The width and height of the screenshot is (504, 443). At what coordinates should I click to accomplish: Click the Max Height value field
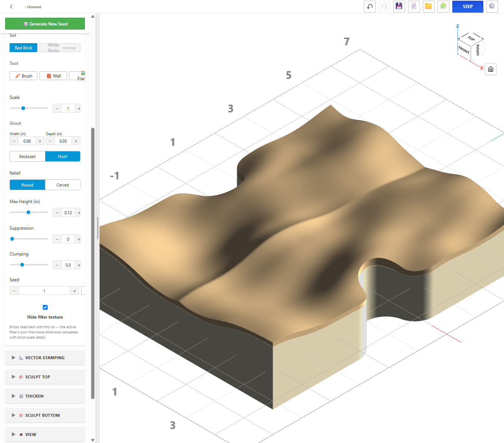tap(68, 213)
